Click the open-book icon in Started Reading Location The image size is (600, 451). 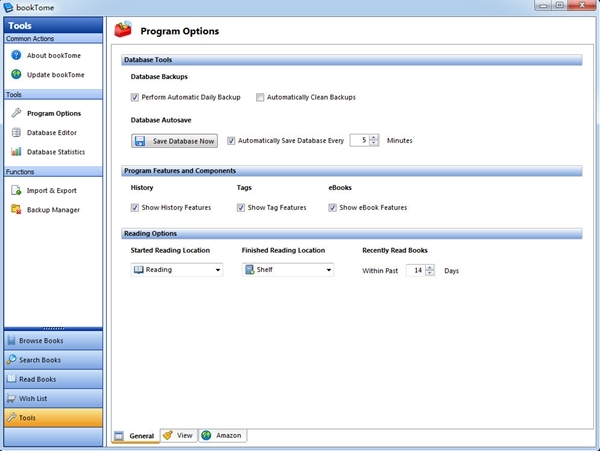click(139, 270)
